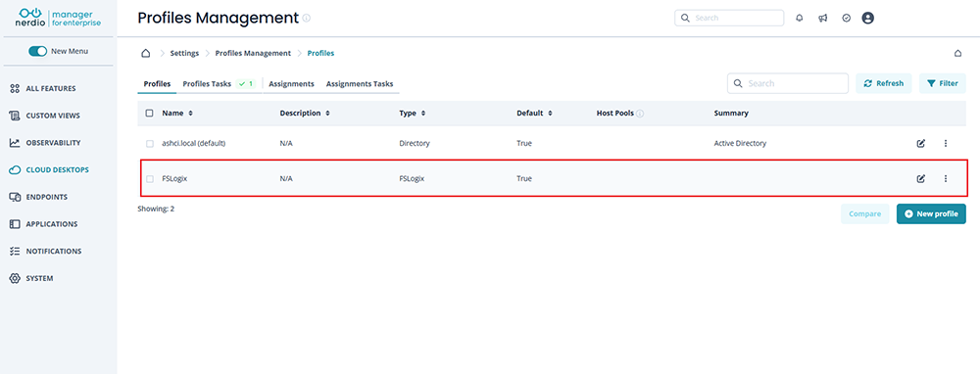Switch to Assignments Tasks tab
This screenshot has width=980, height=374.
point(360,83)
